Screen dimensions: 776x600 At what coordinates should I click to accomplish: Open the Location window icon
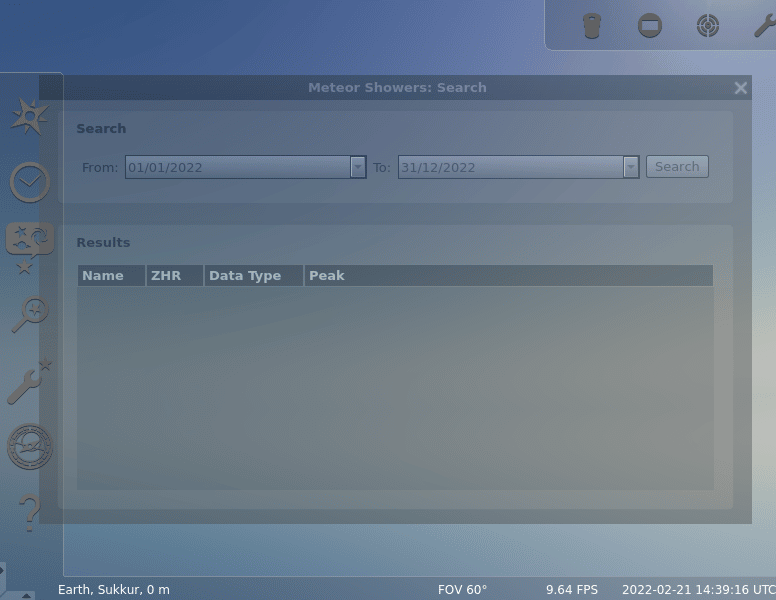[30, 116]
